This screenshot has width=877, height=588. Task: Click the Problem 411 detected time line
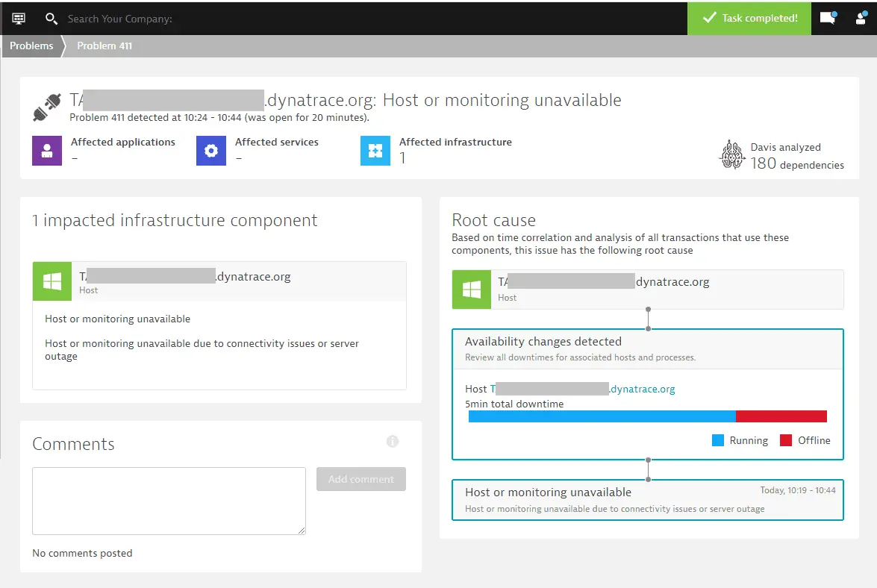coord(219,117)
